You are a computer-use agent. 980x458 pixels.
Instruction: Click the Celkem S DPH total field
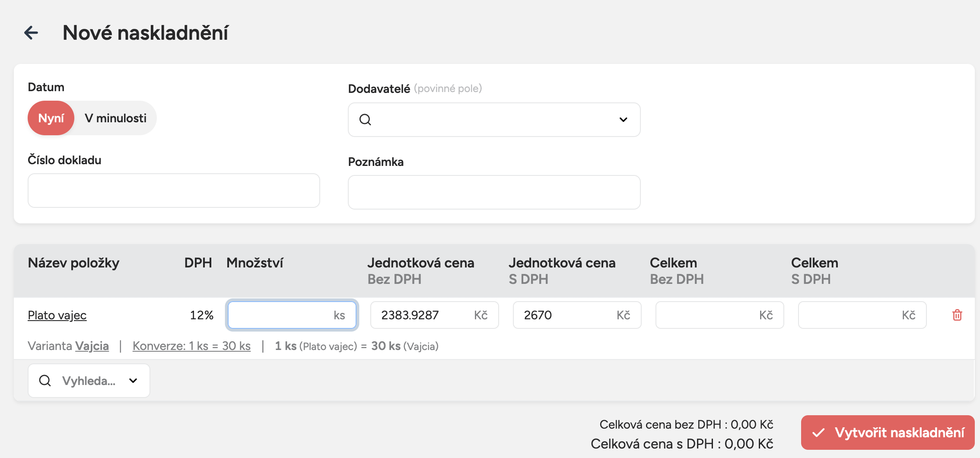(x=851, y=315)
